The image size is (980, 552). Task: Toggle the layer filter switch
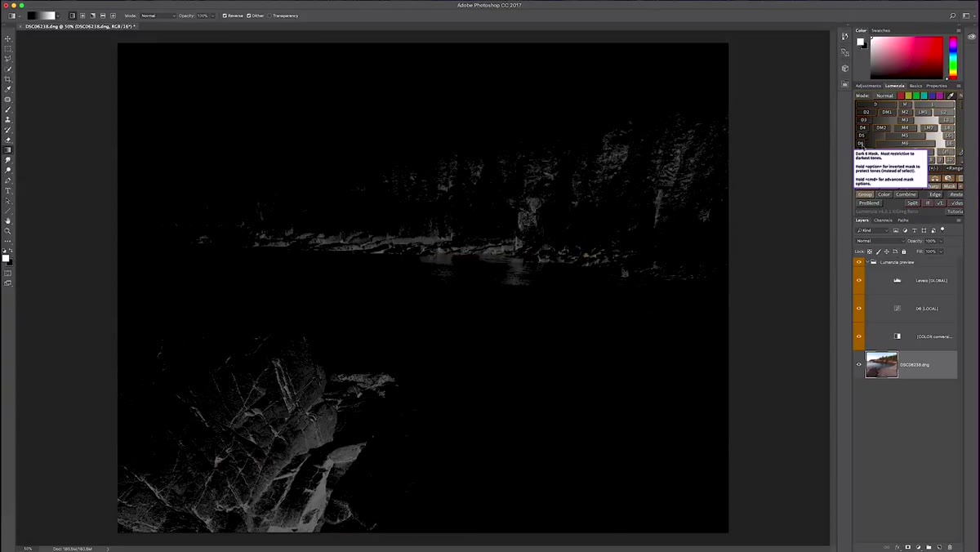pyautogui.click(x=942, y=229)
